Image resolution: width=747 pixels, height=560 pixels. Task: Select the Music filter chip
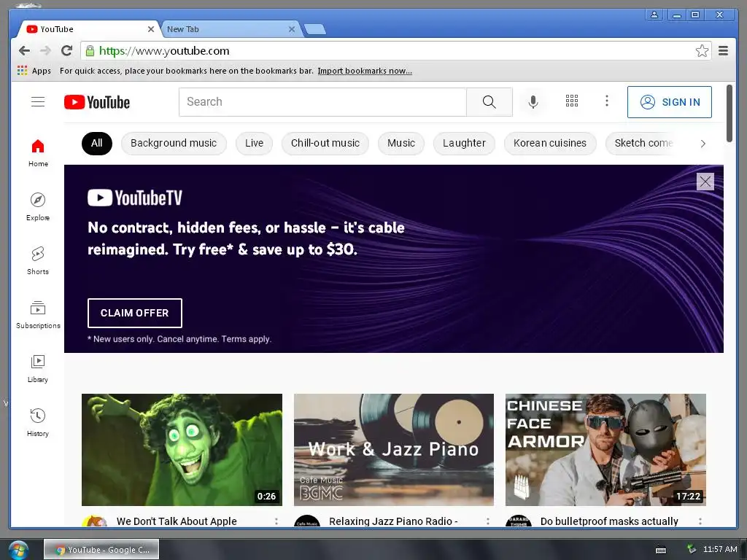[x=400, y=144]
